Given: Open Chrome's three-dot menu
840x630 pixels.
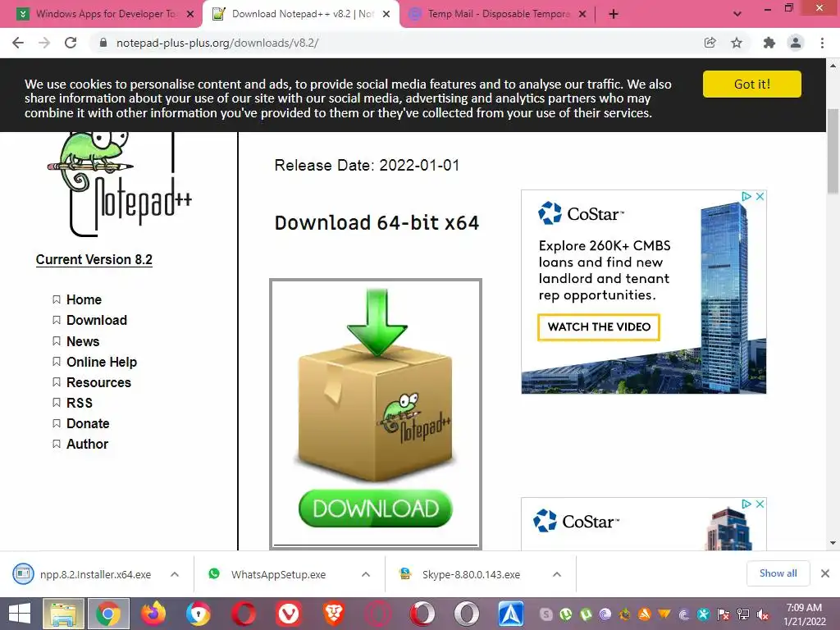Looking at the screenshot, I should point(822,43).
